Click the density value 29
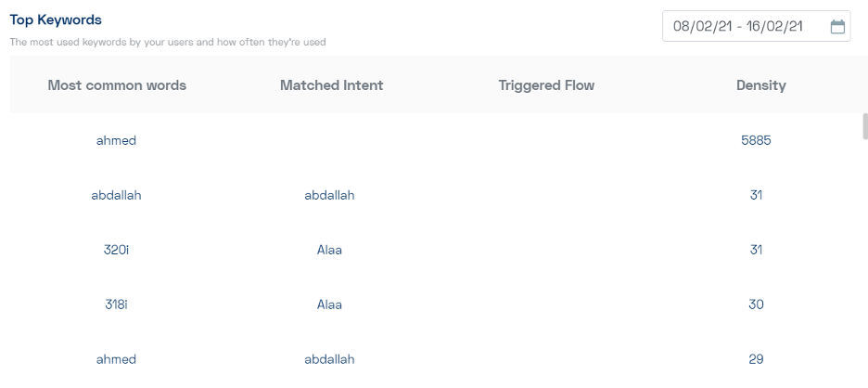 pos(756,359)
